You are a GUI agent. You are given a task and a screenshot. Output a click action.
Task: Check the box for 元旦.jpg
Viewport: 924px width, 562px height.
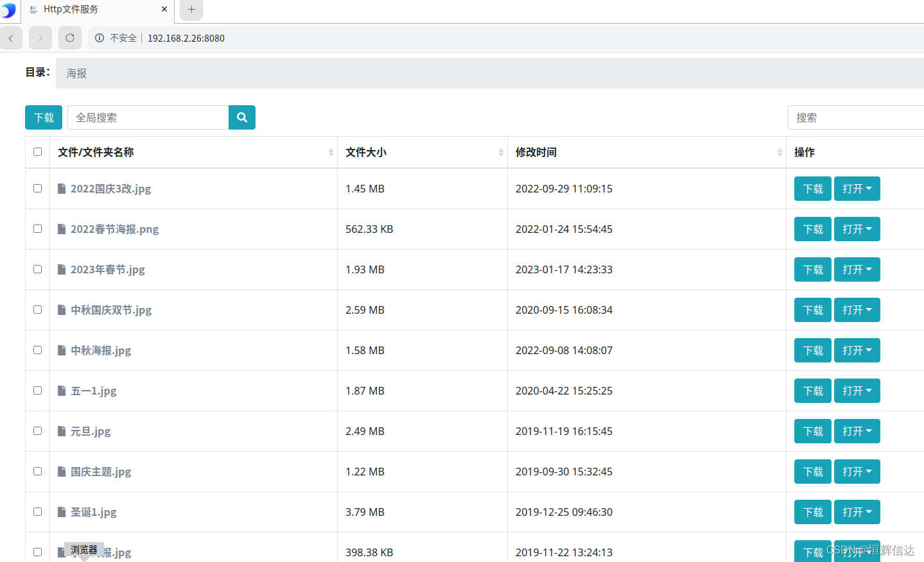pyautogui.click(x=37, y=431)
